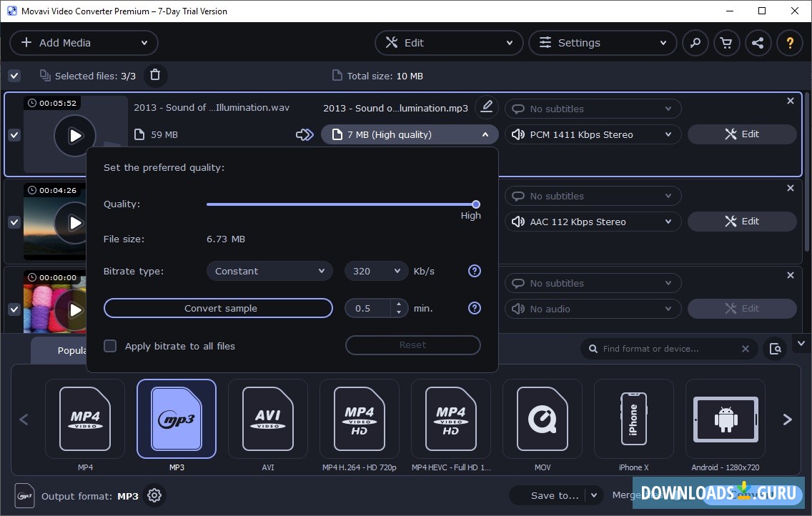Remove the 00:00:00 file with its X
The image size is (812, 516).
coord(791,275)
